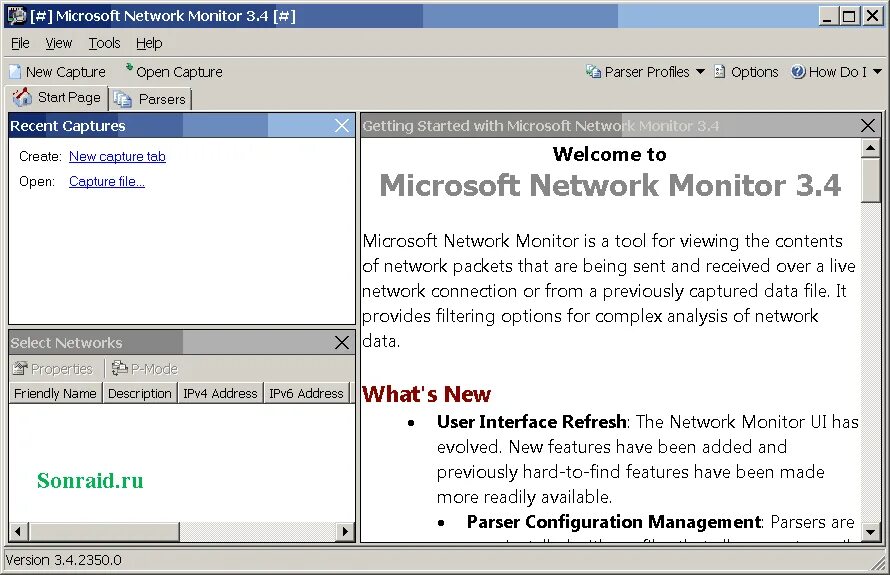Click the Options toolbar icon
890x575 pixels.
720,72
